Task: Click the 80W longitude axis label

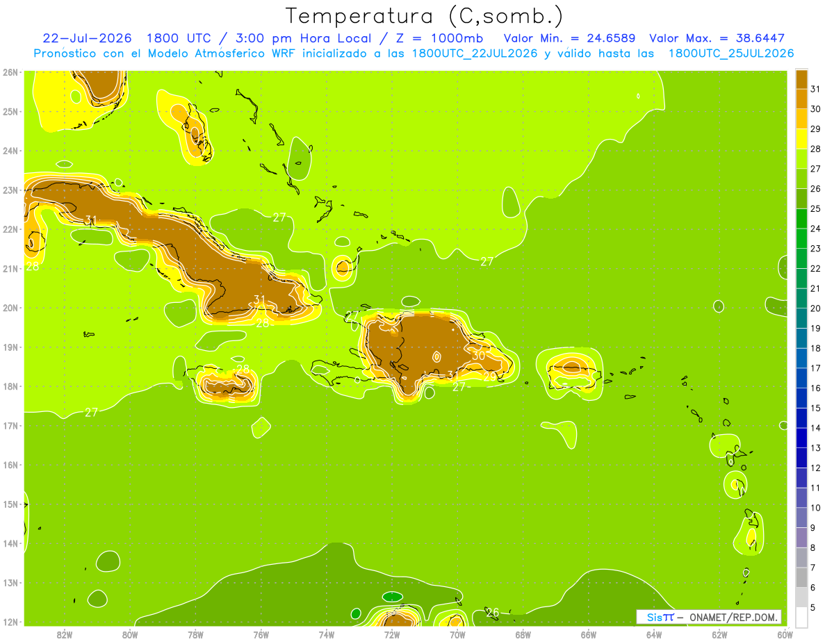Action: [x=130, y=634]
